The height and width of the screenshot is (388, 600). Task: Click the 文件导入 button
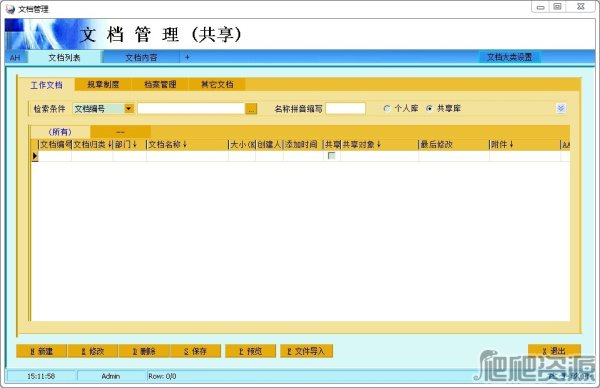click(x=306, y=351)
